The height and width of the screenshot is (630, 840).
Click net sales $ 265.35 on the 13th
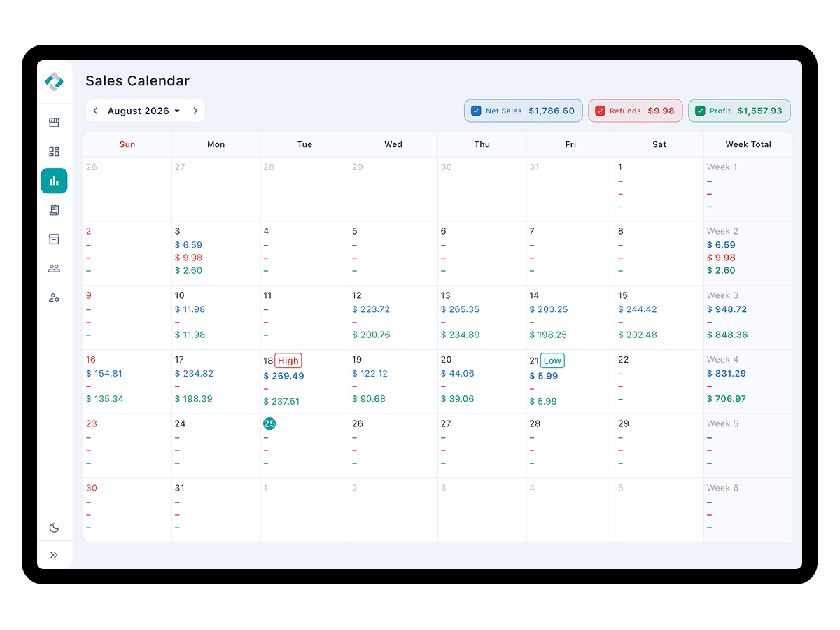click(460, 309)
